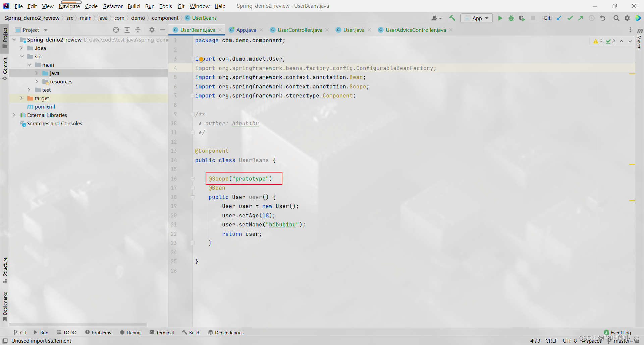
Task: Collapse the src folder
Action: (x=21, y=56)
